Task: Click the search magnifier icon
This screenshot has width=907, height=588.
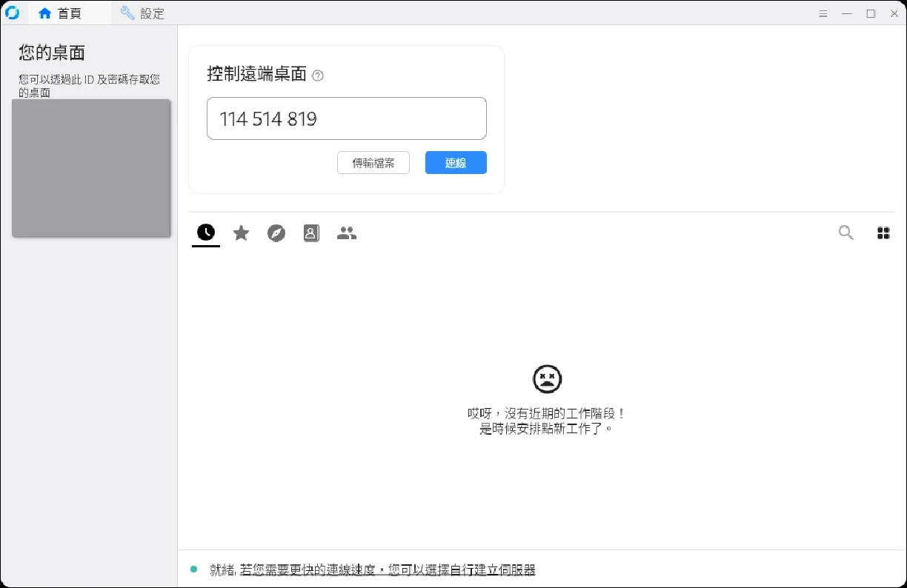Action: coord(845,233)
